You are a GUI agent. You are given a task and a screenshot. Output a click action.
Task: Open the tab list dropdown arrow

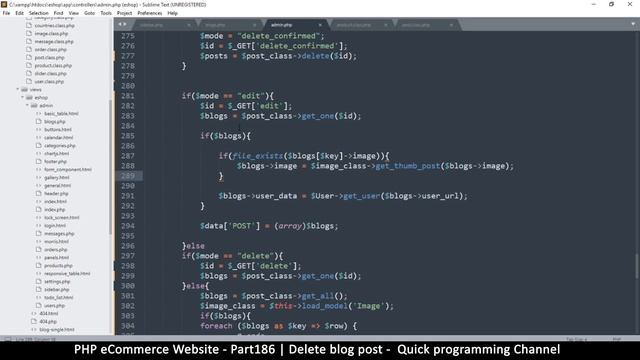coord(633,24)
